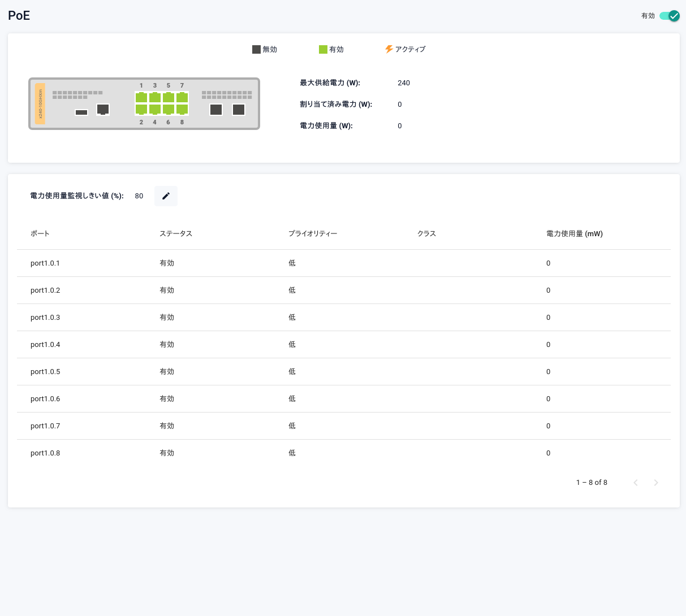The height and width of the screenshot is (616, 686).
Task: Select green PoE port 5 on switch diagram
Action: (169, 97)
